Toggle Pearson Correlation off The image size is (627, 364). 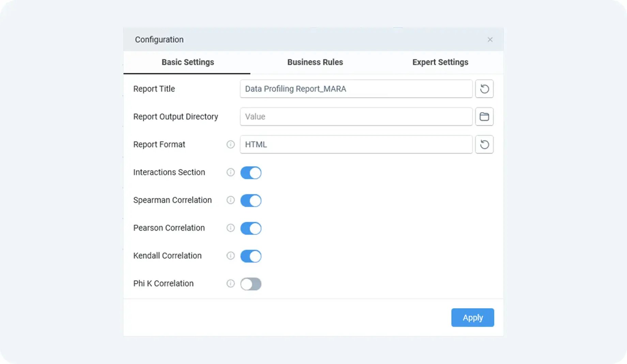coord(251,228)
